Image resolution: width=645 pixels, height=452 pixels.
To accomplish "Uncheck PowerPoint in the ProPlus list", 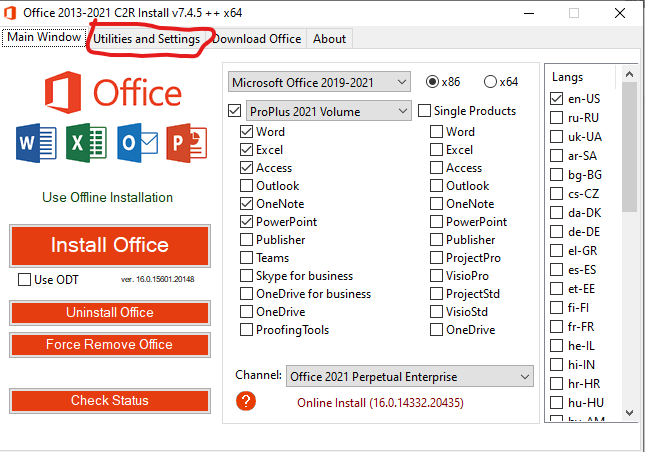I will 246,222.
